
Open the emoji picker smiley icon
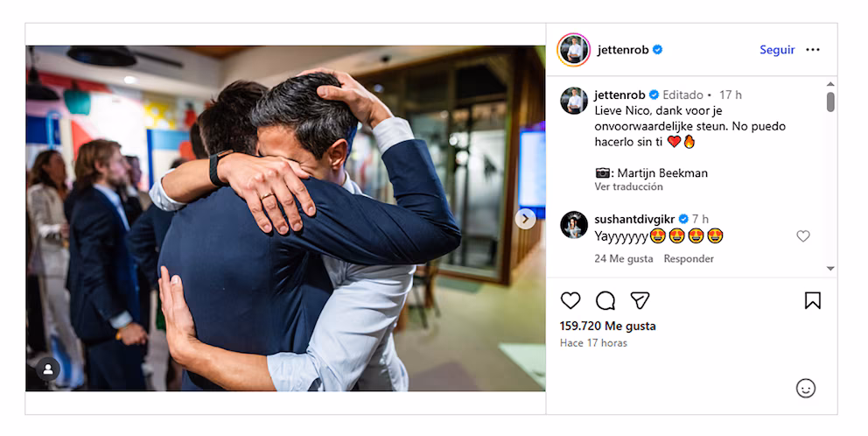click(x=806, y=389)
